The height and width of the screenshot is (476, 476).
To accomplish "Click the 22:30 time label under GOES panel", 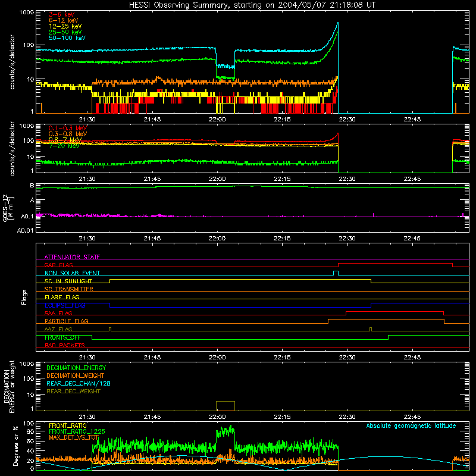I will [x=347, y=239].
